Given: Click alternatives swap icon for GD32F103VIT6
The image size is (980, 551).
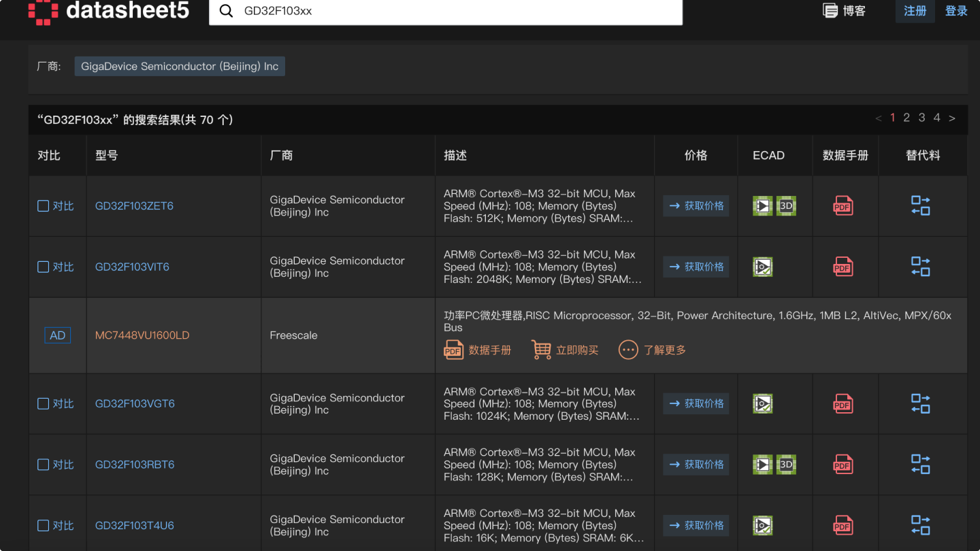Looking at the screenshot, I should point(921,267).
